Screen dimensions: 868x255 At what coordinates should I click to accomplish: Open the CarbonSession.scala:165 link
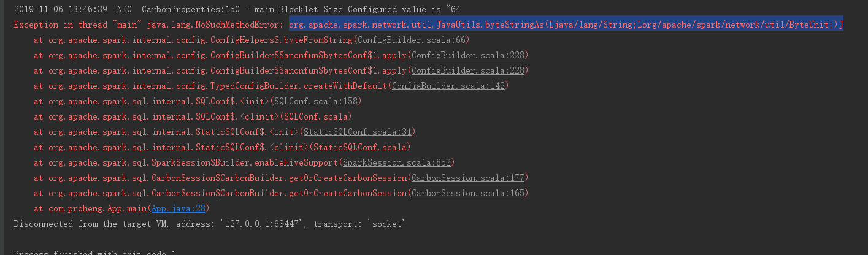coord(469,193)
